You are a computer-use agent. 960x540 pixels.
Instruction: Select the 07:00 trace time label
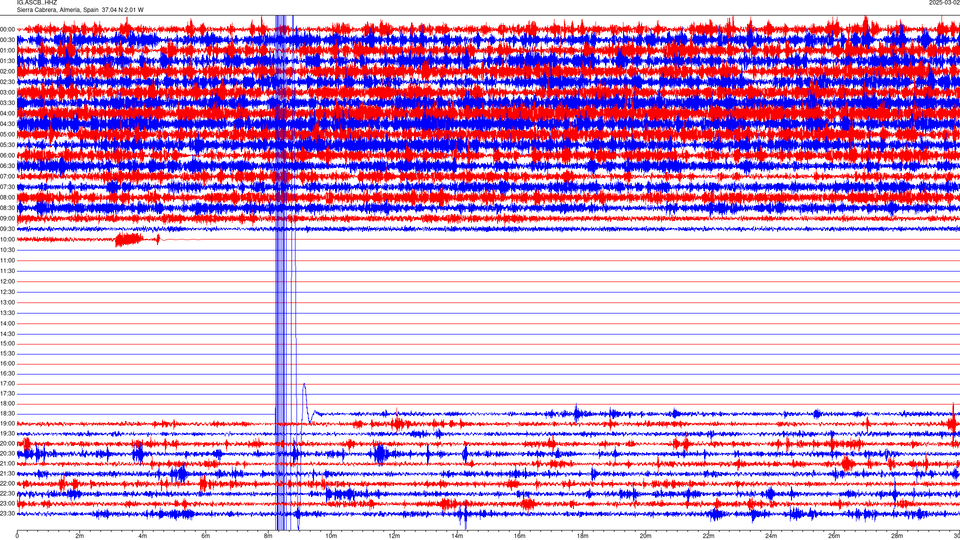[x=7, y=176]
